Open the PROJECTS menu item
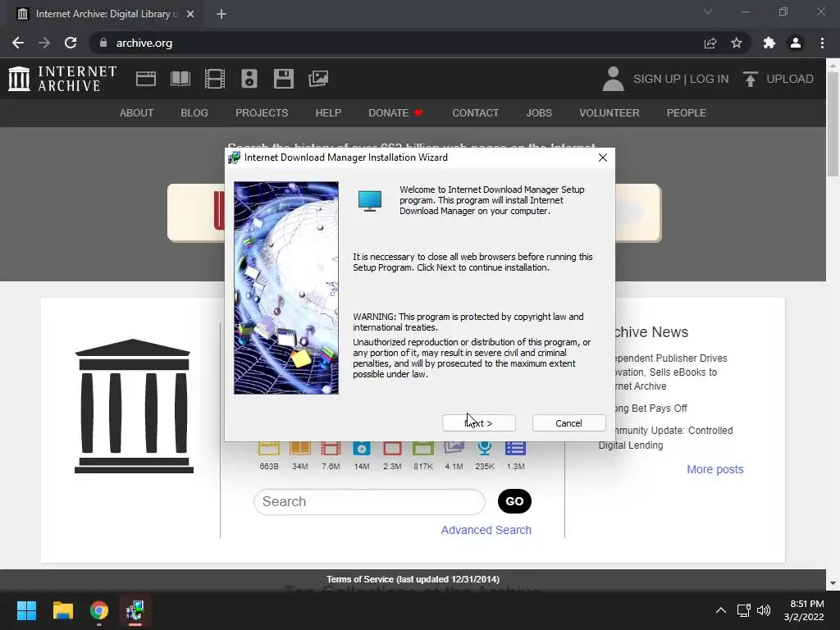Image resolution: width=840 pixels, height=630 pixels. coord(262,113)
